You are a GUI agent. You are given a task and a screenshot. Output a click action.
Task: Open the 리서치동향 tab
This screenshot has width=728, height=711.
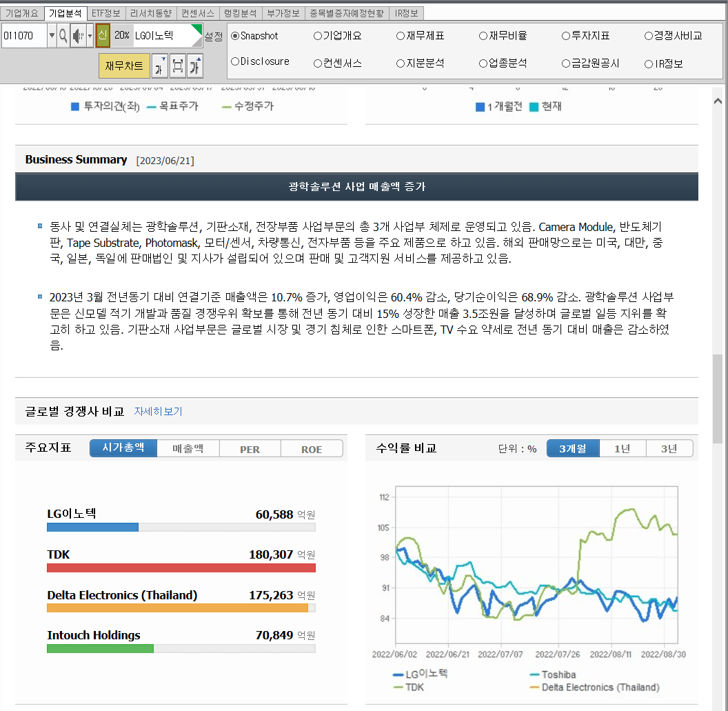click(151, 14)
